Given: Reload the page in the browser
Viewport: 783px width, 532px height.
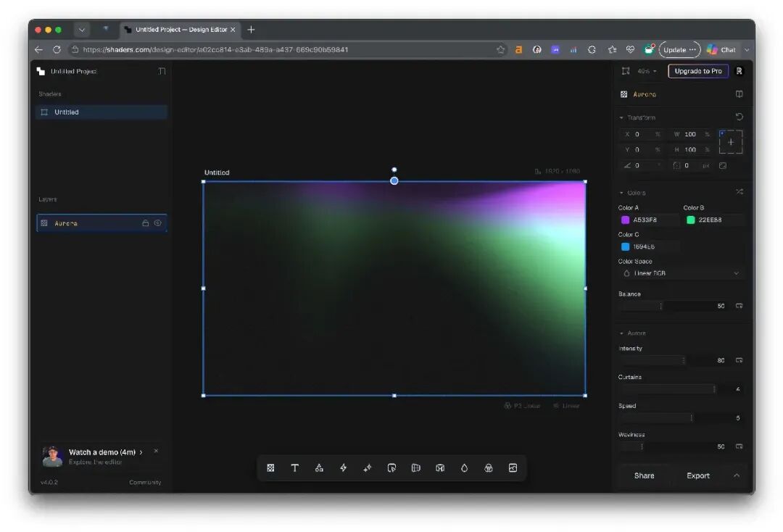Looking at the screenshot, I should pyautogui.click(x=57, y=49).
